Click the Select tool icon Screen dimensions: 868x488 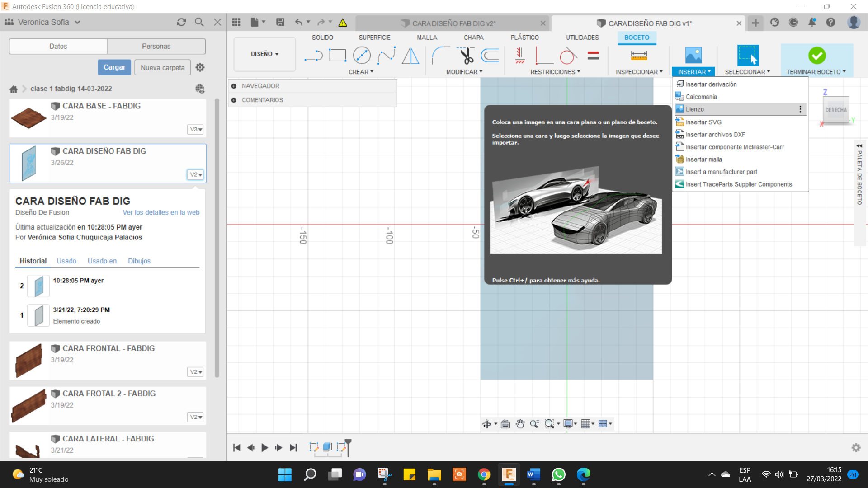tap(748, 56)
